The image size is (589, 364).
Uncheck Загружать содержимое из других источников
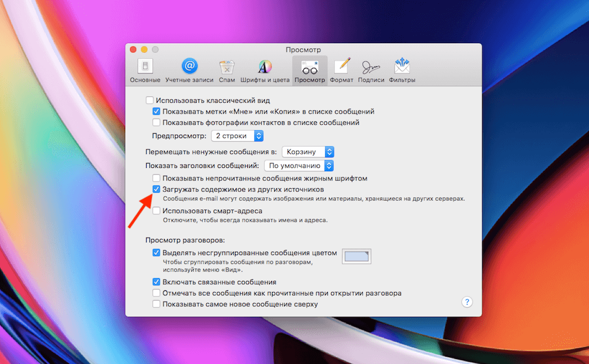(157, 189)
